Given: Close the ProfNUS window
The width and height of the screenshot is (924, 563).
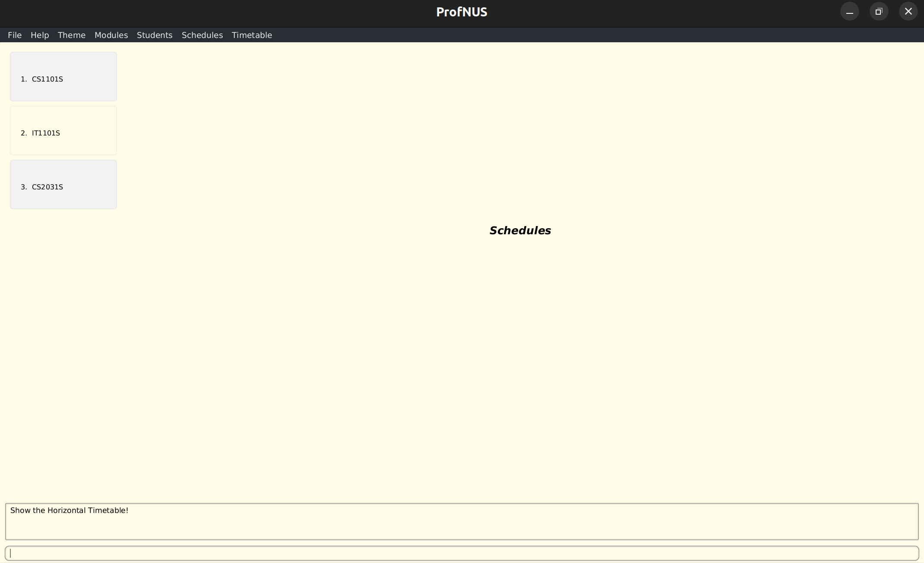Looking at the screenshot, I should (x=908, y=12).
